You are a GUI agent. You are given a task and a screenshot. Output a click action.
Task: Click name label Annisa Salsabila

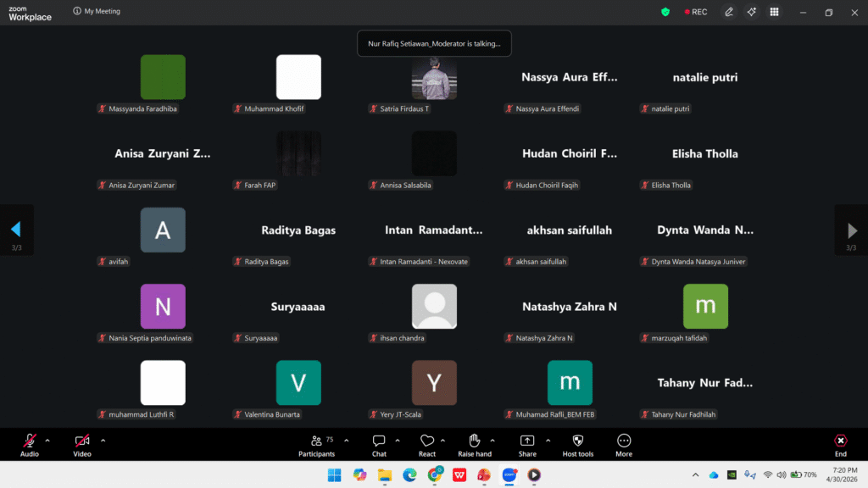pyautogui.click(x=400, y=185)
